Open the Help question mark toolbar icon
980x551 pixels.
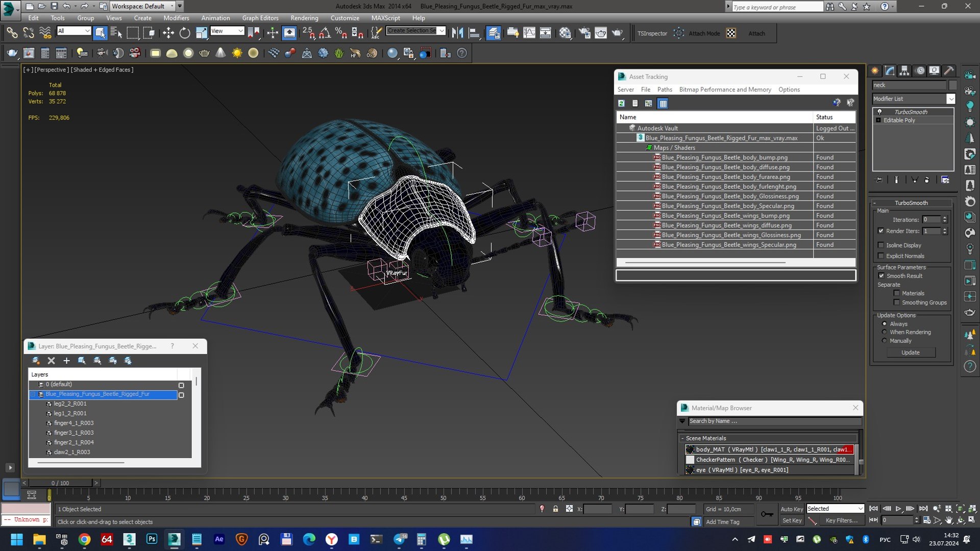point(462,53)
